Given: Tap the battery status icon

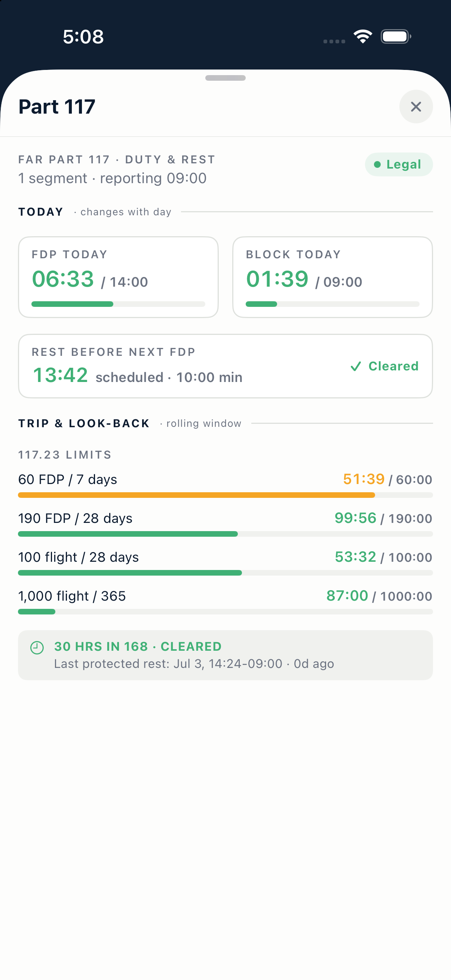Looking at the screenshot, I should click(396, 37).
